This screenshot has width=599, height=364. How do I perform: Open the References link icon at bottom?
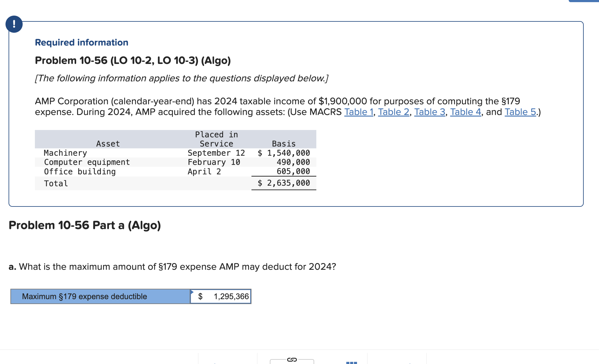291,360
